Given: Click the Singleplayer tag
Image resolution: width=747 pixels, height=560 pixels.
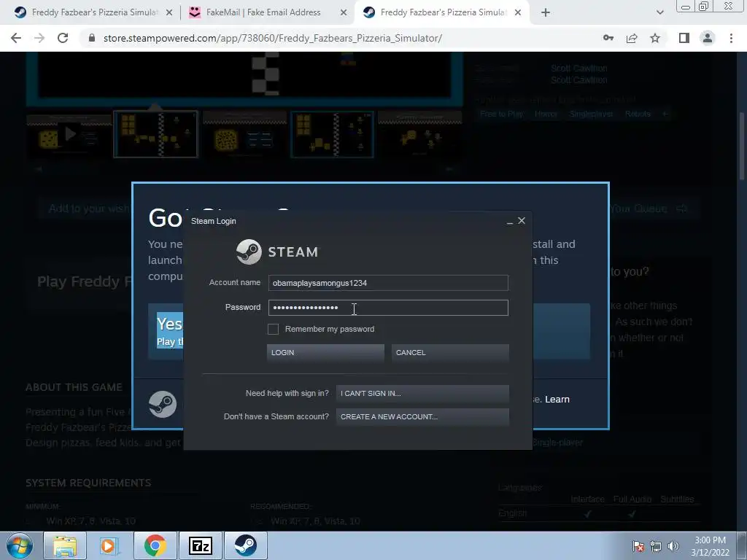Looking at the screenshot, I should [591, 114].
